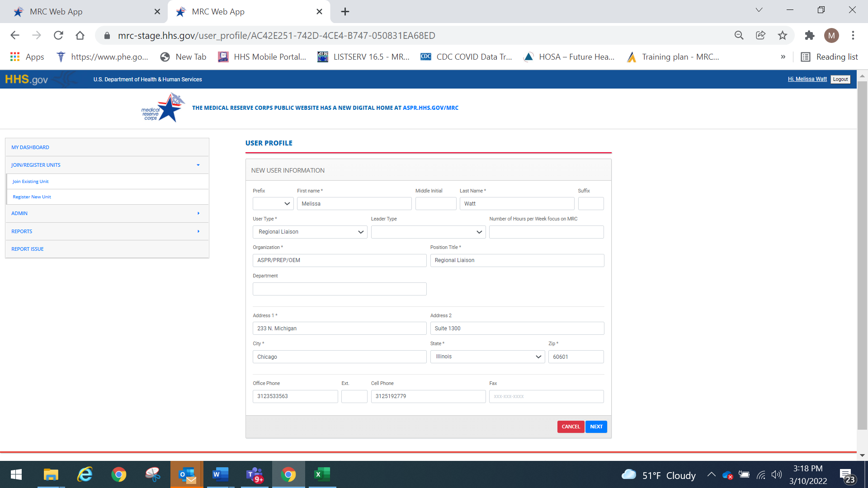868x488 pixels.
Task: Open the User Type dropdown showing Regional Liaison
Action: [x=310, y=232]
